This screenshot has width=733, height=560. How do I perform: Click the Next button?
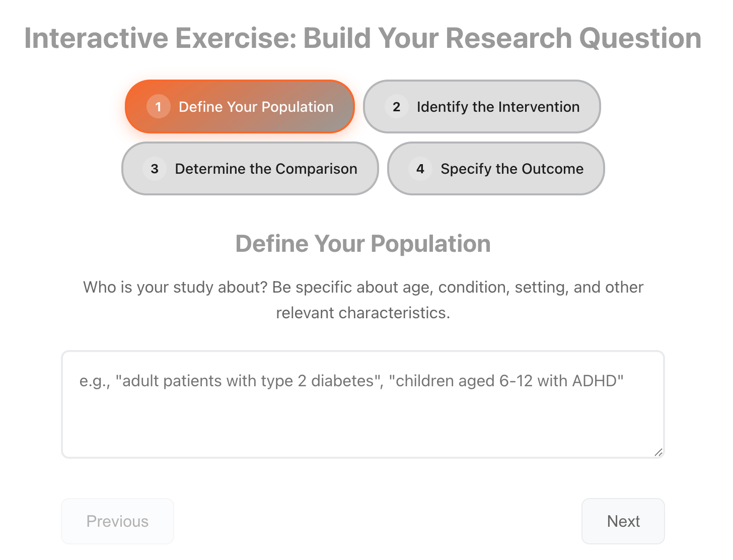coord(623,521)
